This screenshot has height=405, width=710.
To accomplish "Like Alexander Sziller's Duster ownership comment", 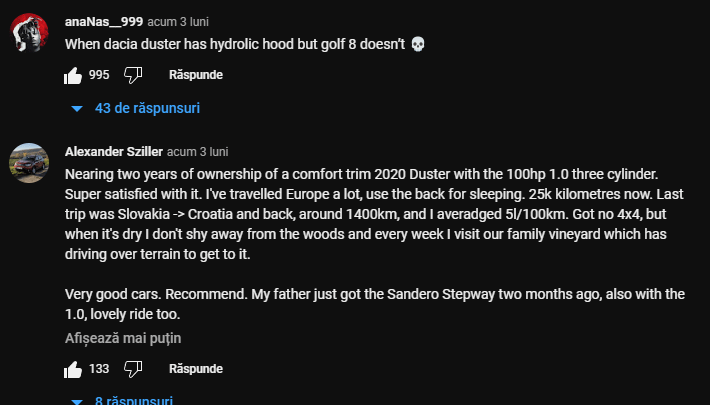I will click(72, 369).
